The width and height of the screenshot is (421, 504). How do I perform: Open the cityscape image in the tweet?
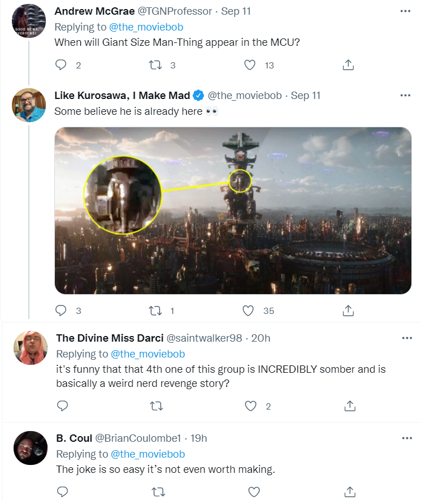pos(233,210)
